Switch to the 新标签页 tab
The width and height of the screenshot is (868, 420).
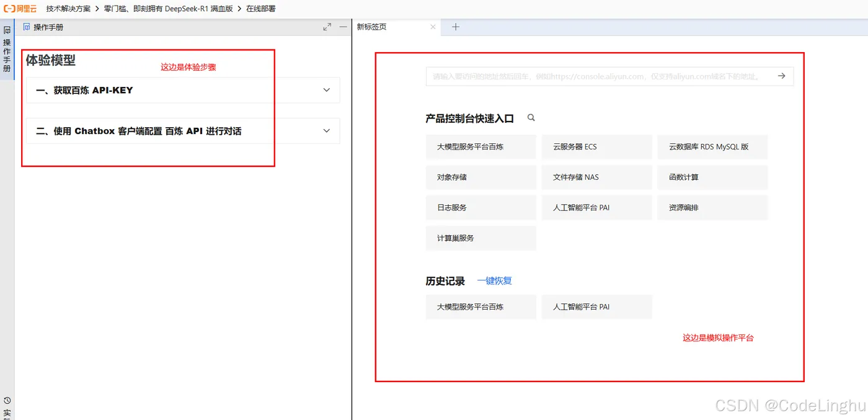click(372, 27)
